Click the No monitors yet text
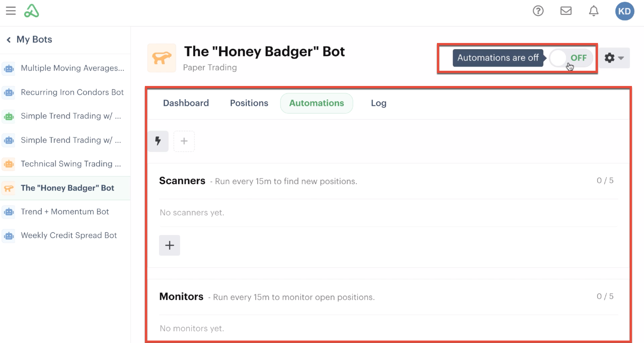 point(192,328)
